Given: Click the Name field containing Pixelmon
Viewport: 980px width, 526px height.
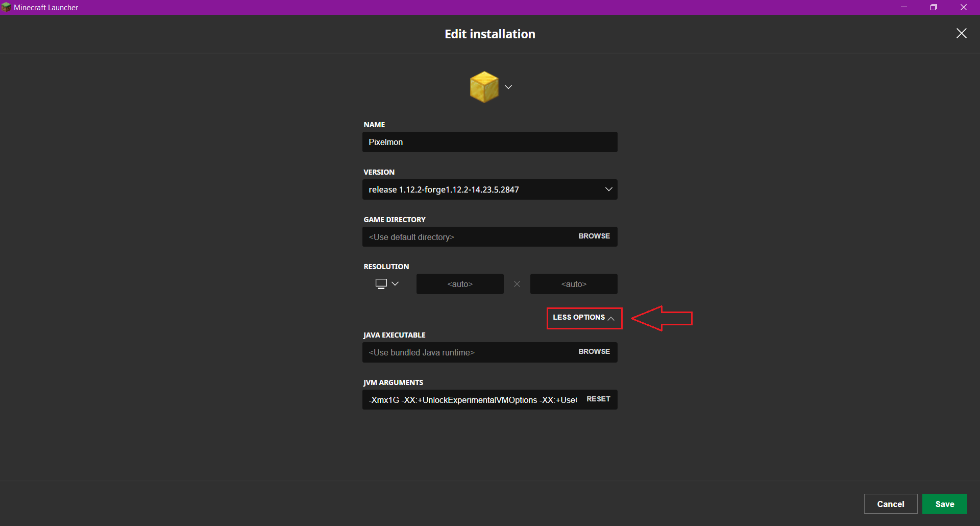Looking at the screenshot, I should pyautogui.click(x=490, y=142).
